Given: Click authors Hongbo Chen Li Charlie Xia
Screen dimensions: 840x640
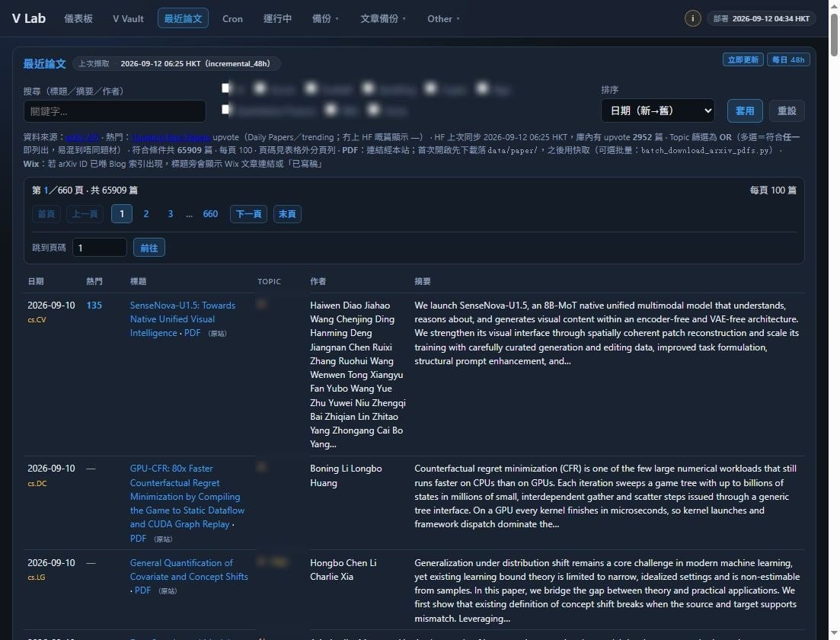Looking at the screenshot, I should click(343, 570).
